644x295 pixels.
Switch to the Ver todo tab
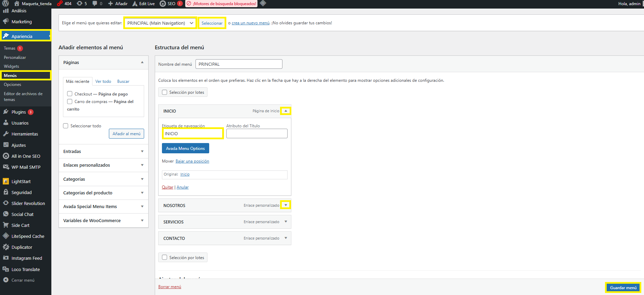click(x=103, y=81)
